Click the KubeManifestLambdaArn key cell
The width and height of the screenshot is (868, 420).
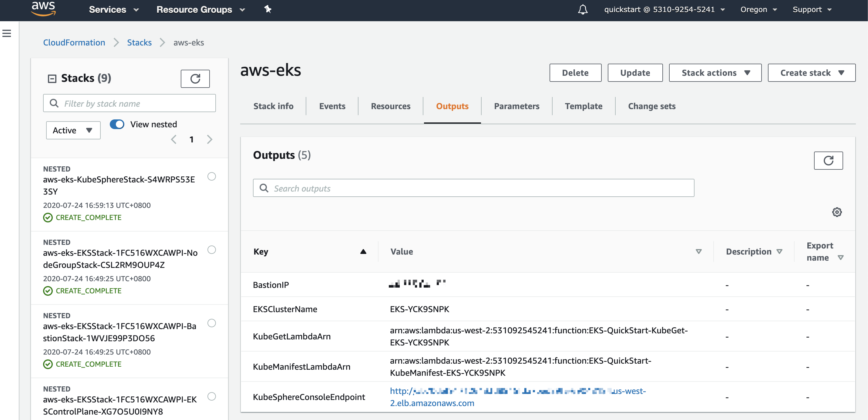(301, 367)
